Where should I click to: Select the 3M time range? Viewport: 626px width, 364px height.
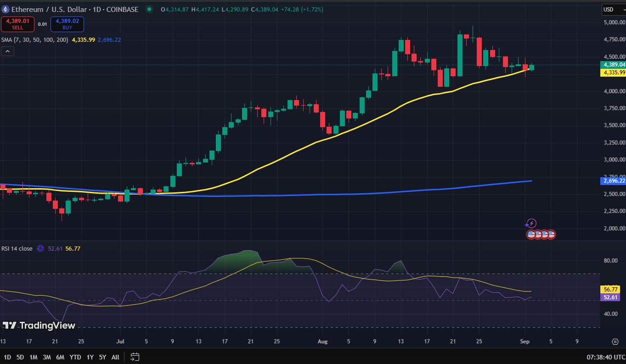[47, 357]
